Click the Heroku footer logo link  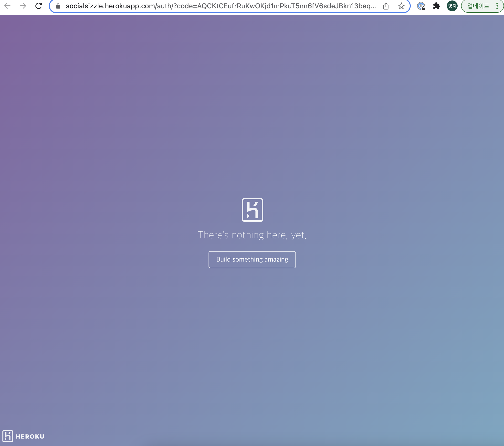click(23, 436)
